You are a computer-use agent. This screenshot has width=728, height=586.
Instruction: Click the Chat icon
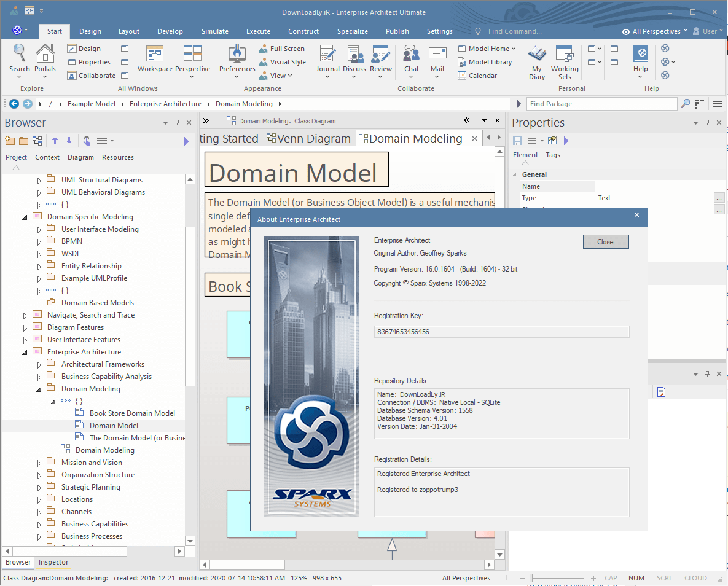pos(412,53)
